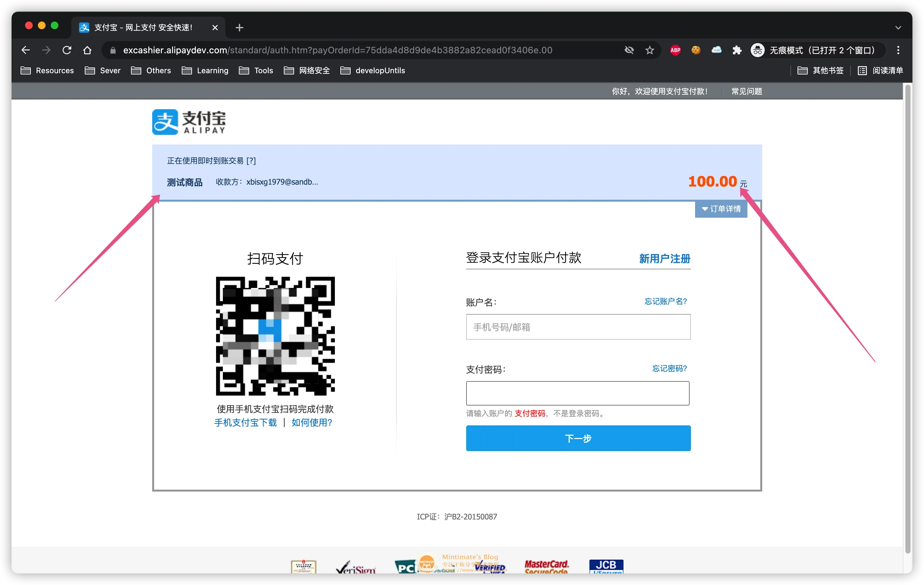
Task: Click the bookmark star icon in address bar
Action: [647, 50]
